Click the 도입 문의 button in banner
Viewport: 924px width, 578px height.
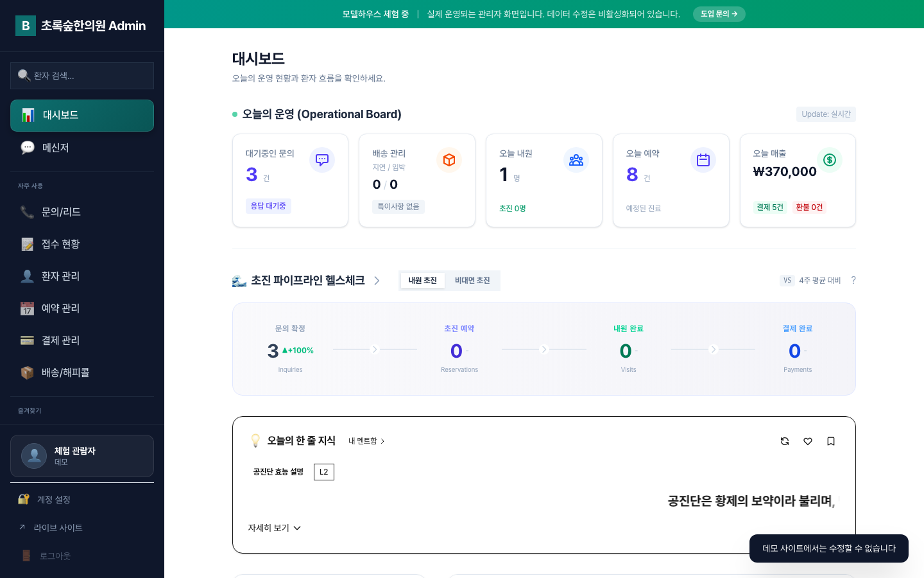pyautogui.click(x=719, y=14)
